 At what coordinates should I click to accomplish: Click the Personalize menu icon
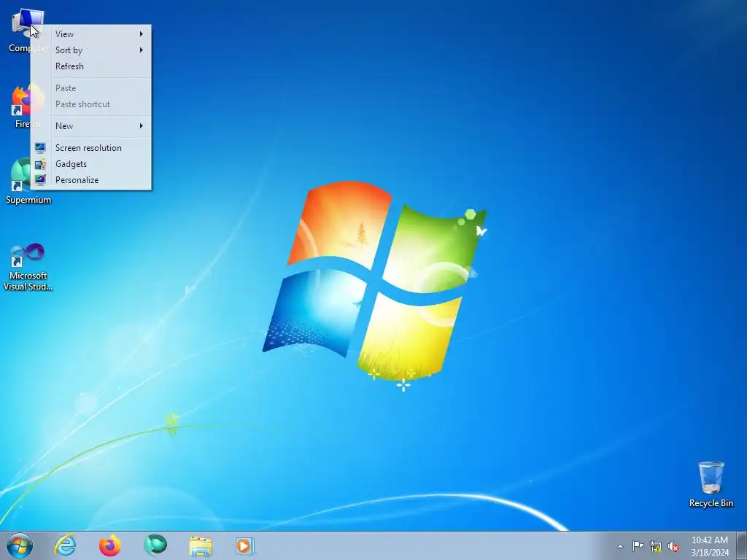[x=40, y=180]
